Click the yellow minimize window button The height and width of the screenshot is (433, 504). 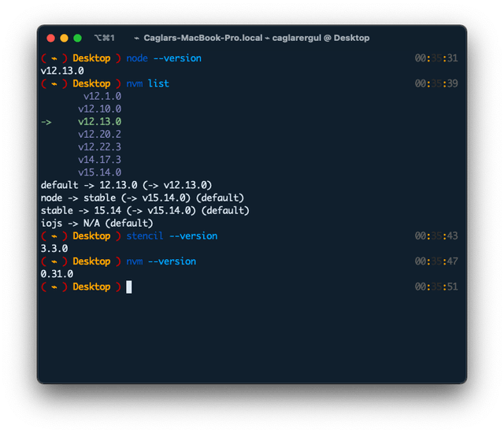tap(65, 39)
